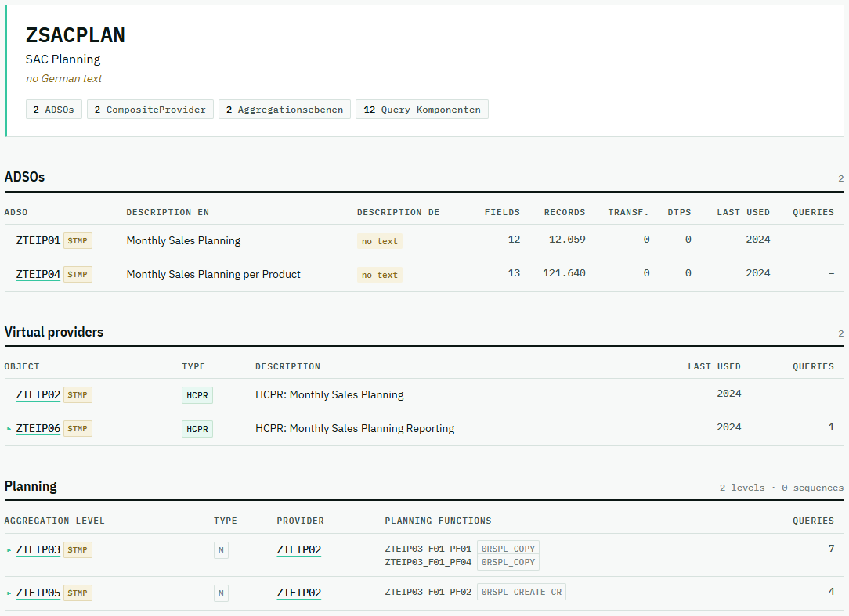Image resolution: width=849 pixels, height=616 pixels.
Task: Click the queries count 4 for ZTEIP05
Action: [831, 593]
